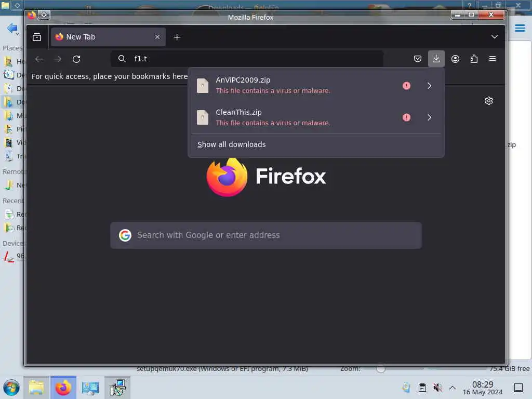
Task: Show details arrow for AnViPC2009.zip
Action: point(429,86)
